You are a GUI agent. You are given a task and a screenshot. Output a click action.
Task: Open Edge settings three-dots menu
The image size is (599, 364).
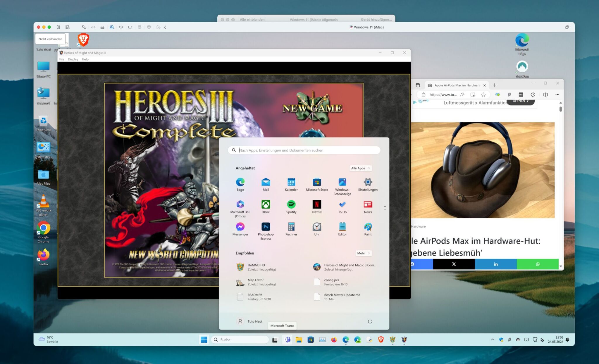tap(557, 95)
